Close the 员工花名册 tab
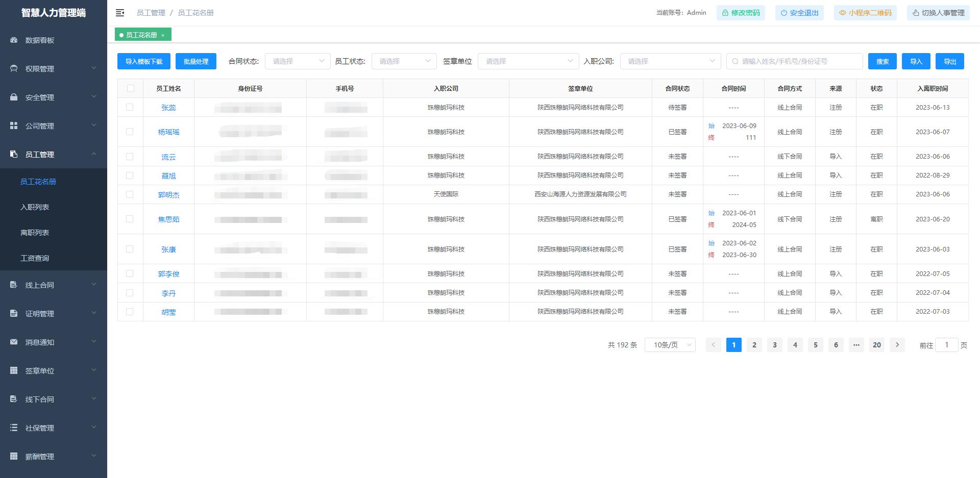 point(163,35)
